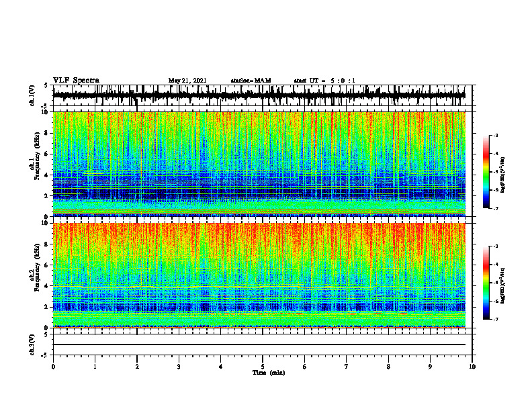Click the 1 minute tick label
Screen dimensions: 532x411
(95, 367)
